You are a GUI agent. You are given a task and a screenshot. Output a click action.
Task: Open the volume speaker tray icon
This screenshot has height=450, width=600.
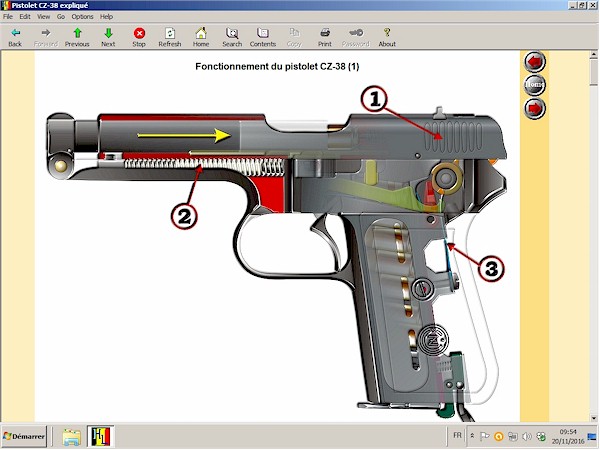pyautogui.click(x=527, y=436)
